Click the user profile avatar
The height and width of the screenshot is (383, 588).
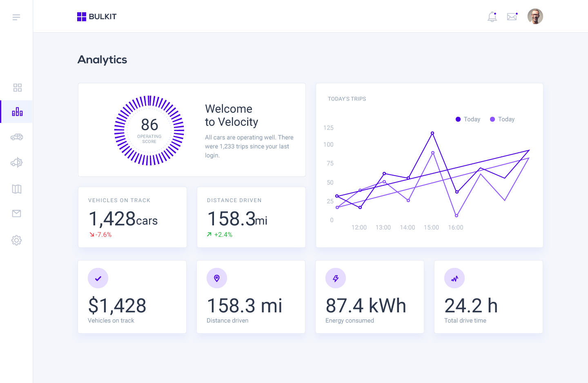click(535, 17)
